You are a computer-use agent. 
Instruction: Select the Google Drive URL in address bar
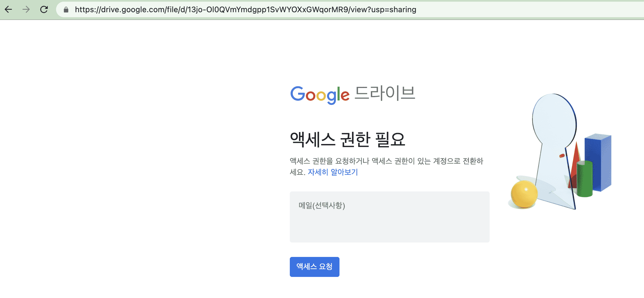[245, 10]
